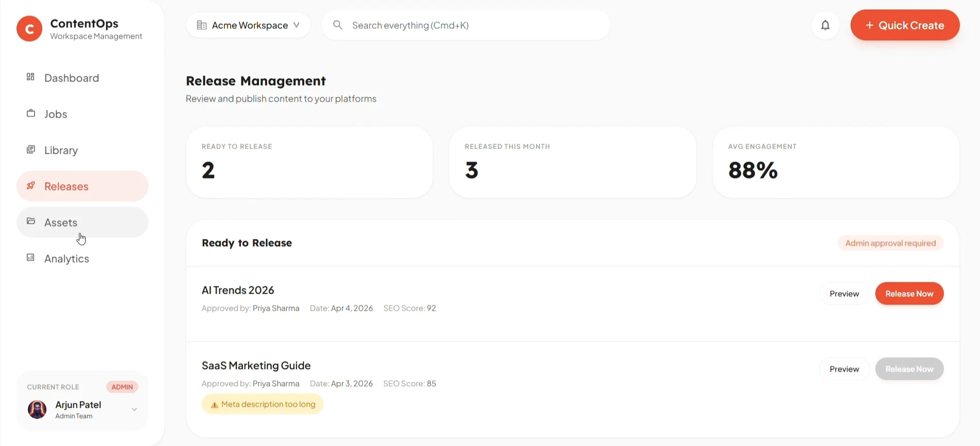
Task: Open the Dashboard page
Action: click(83, 78)
